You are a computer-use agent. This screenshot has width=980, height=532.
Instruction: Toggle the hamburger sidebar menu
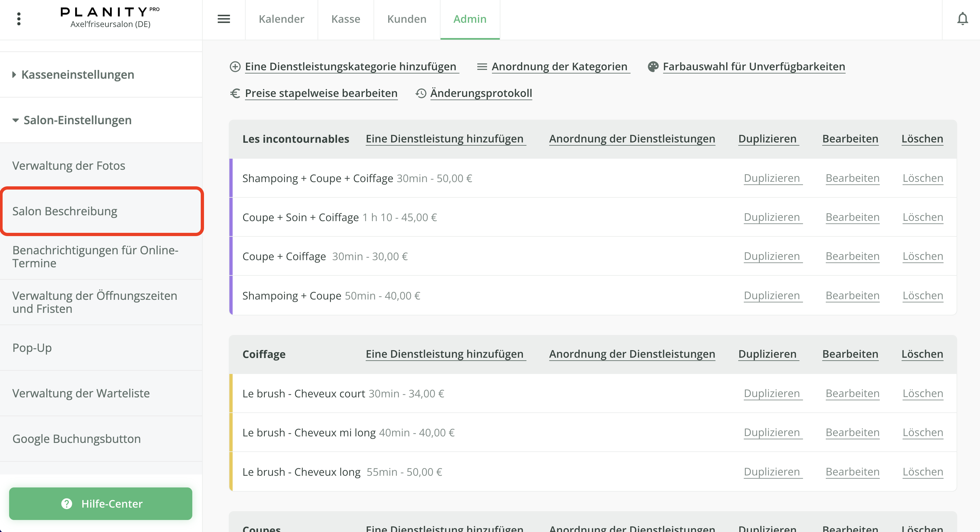coord(224,19)
